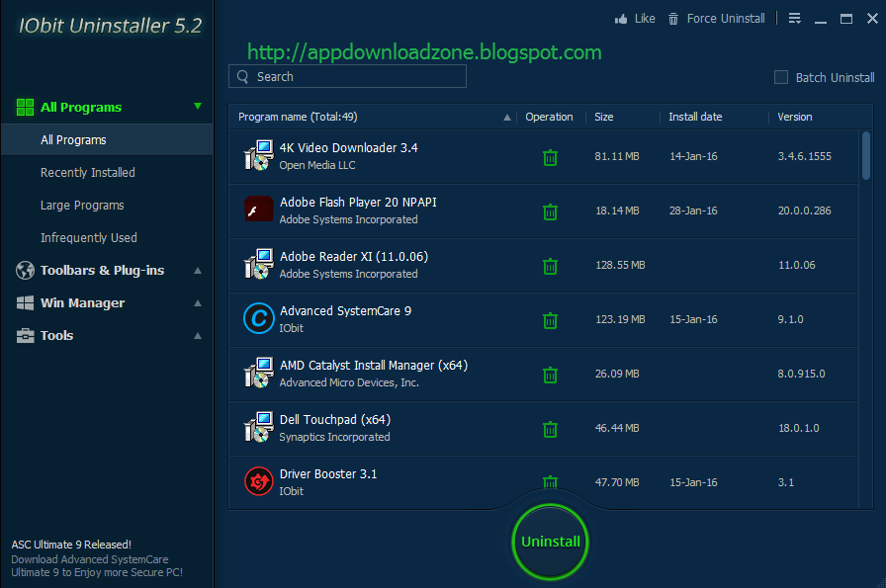The height and width of the screenshot is (588, 886).
Task: Click the version 9.1.0 cell
Action: (x=790, y=320)
